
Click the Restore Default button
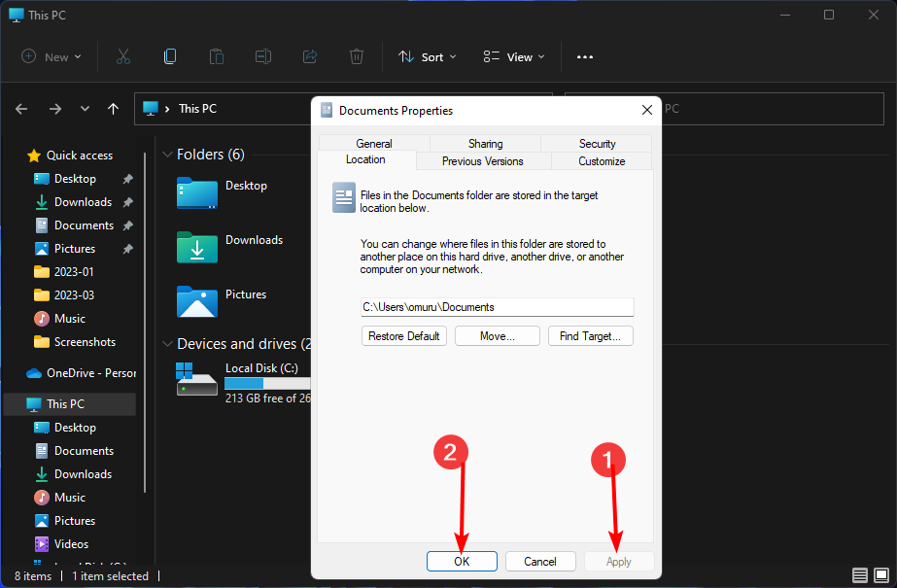point(404,335)
